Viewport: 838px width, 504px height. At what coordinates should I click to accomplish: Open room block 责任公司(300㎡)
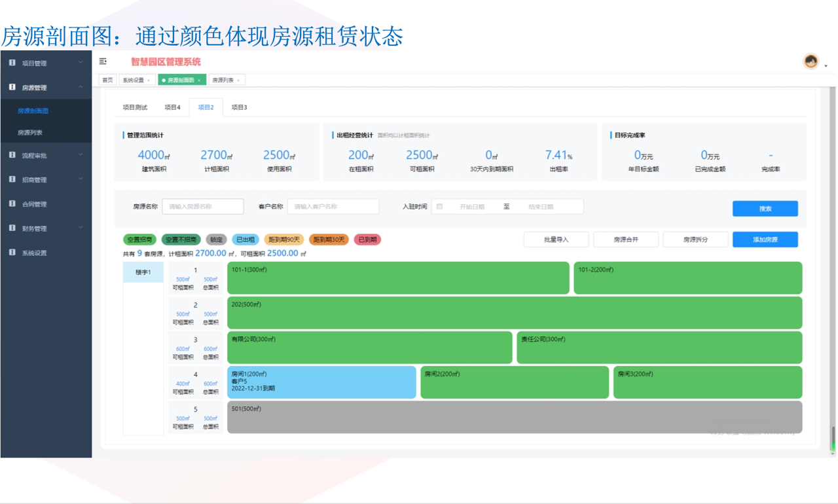(660, 348)
